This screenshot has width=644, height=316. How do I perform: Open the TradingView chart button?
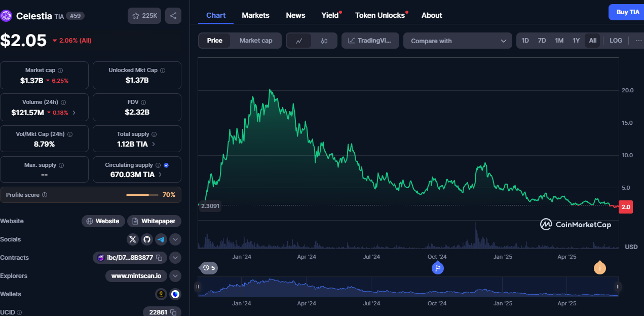tap(370, 41)
